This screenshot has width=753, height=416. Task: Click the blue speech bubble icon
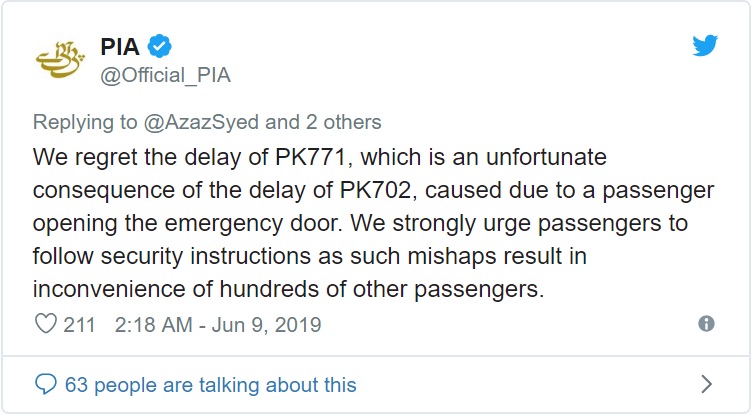(x=46, y=384)
